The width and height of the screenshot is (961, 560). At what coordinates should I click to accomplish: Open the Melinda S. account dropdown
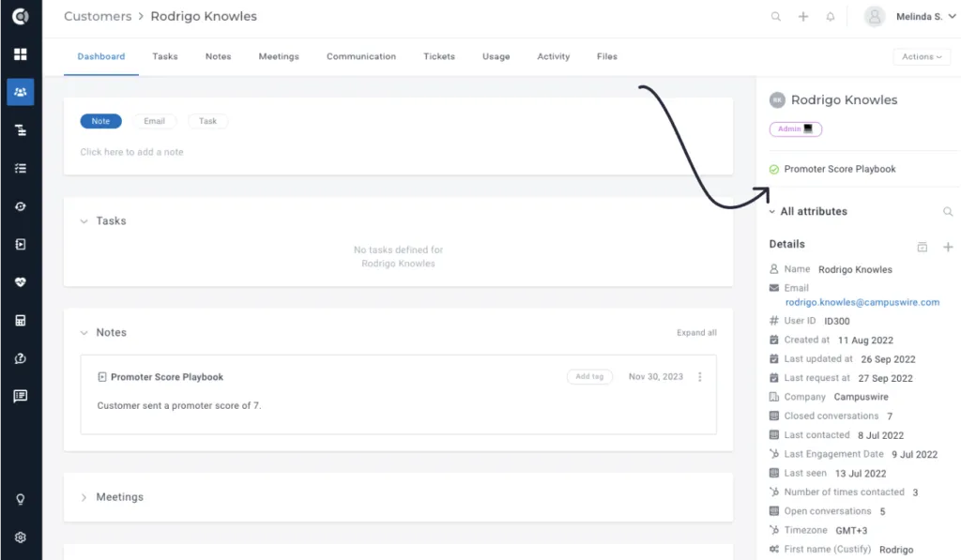(925, 17)
